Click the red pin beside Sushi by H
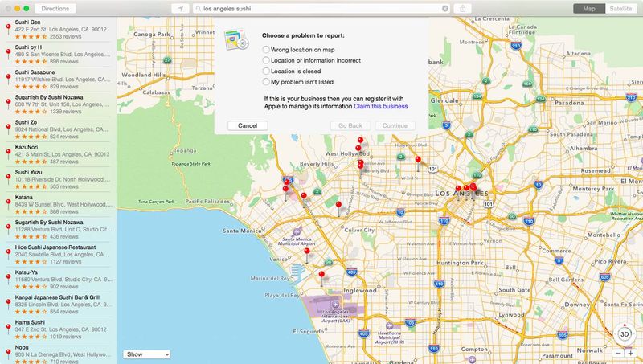The height and width of the screenshot is (364, 643). (x=8, y=54)
